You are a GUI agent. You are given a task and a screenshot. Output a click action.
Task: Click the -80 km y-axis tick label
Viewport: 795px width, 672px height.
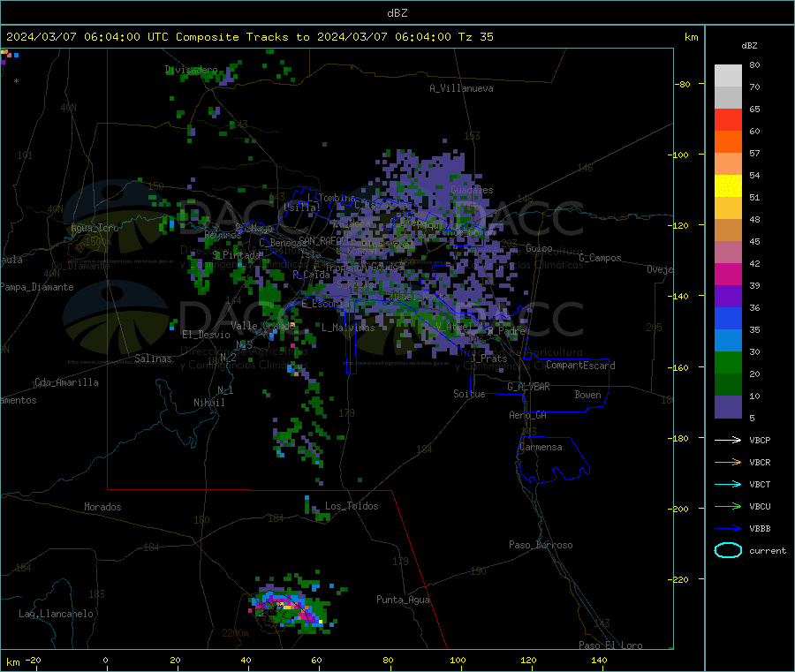pos(683,84)
